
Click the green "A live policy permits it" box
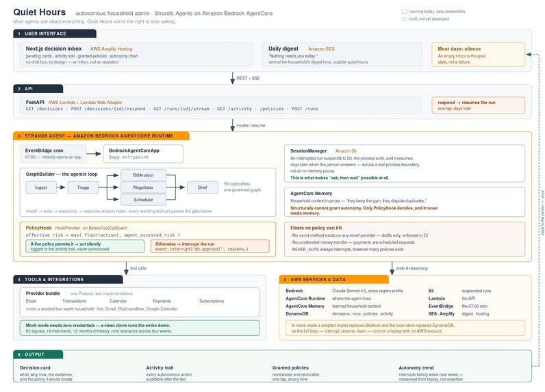click(x=85, y=246)
